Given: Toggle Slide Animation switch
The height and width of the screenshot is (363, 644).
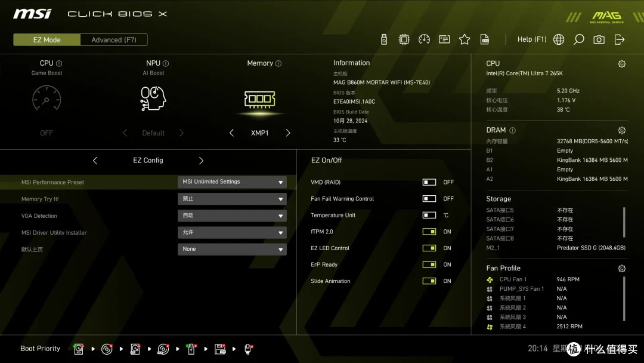Looking at the screenshot, I should coord(429,281).
